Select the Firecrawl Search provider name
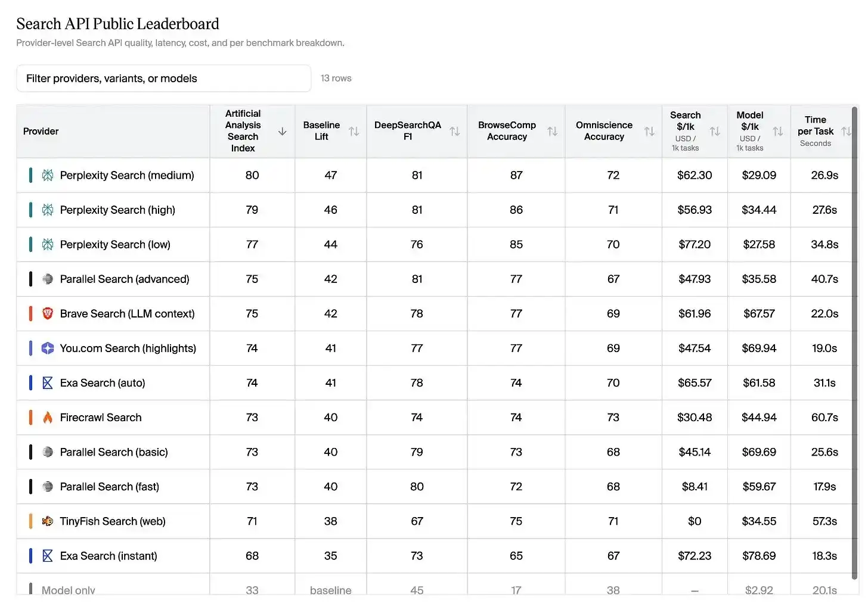This screenshot has width=868, height=607. pyautogui.click(x=101, y=417)
